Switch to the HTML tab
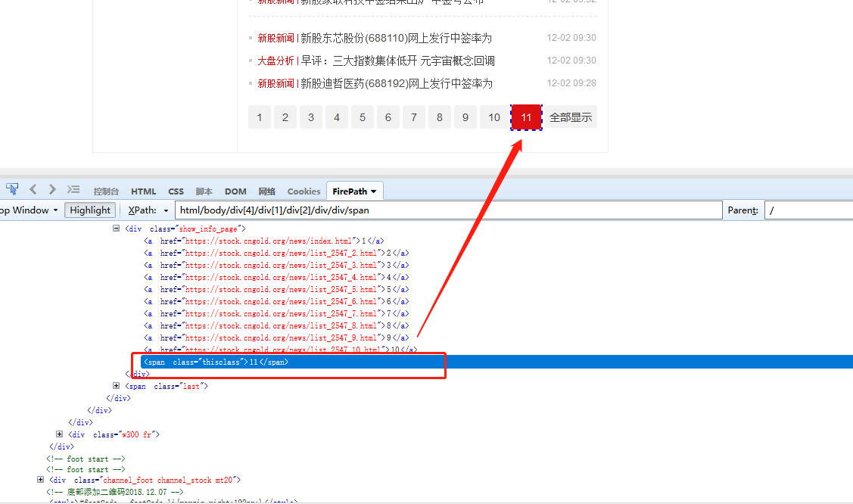Image resolution: width=853 pixels, height=504 pixels. 144,191
